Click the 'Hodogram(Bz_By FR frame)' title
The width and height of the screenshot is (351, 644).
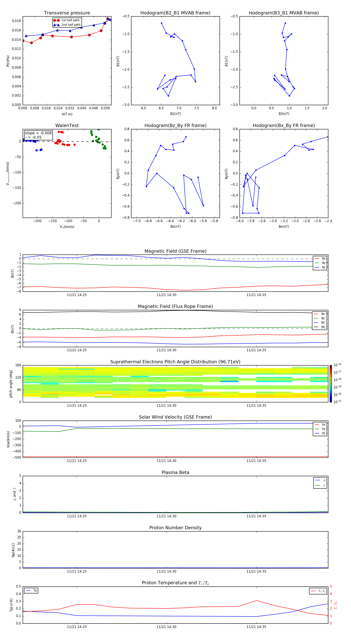[x=175, y=125]
